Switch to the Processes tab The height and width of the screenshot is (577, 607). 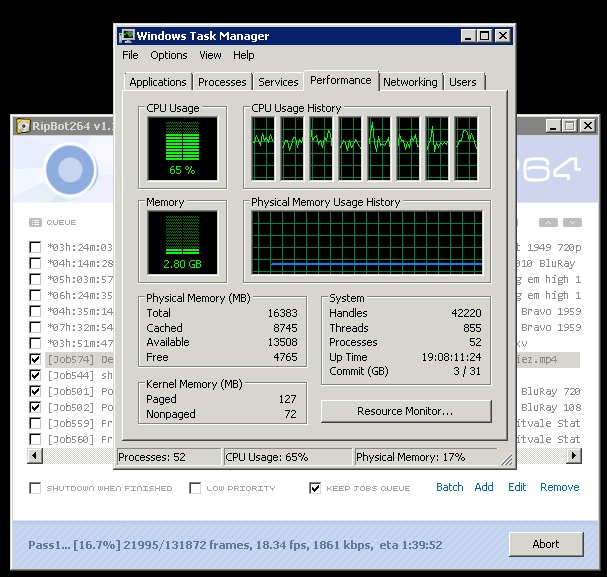coord(222,82)
